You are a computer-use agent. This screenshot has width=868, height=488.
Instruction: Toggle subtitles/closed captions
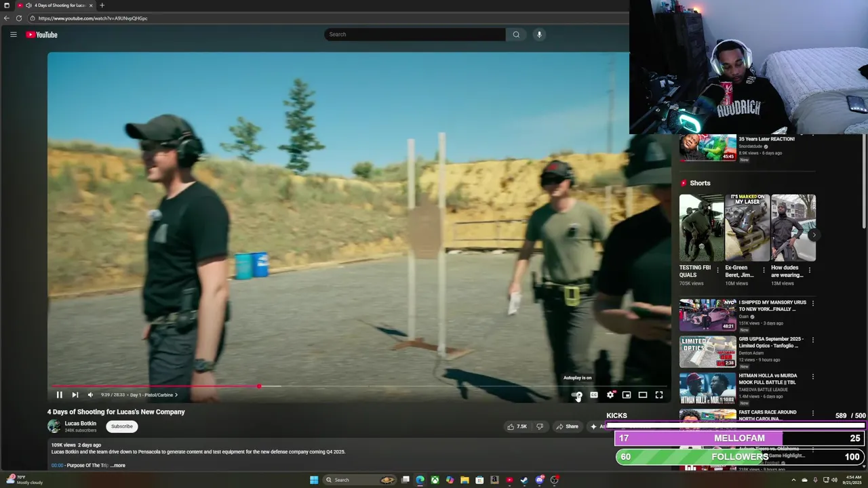(594, 394)
